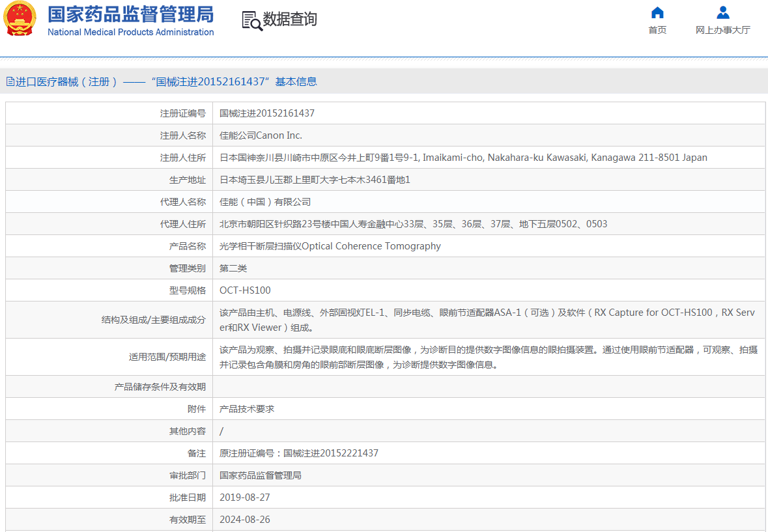Click the document icon before 进口医疗器械
The height and width of the screenshot is (532, 768).
tap(10, 82)
